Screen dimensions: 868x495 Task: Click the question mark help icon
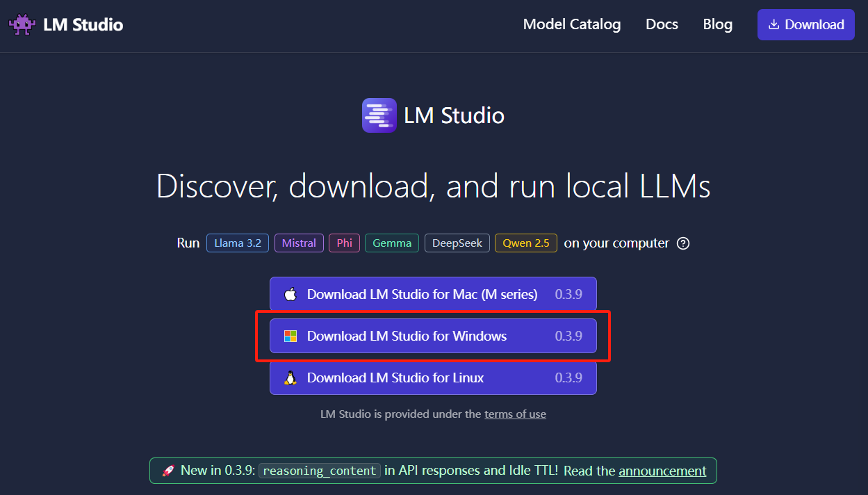(683, 243)
